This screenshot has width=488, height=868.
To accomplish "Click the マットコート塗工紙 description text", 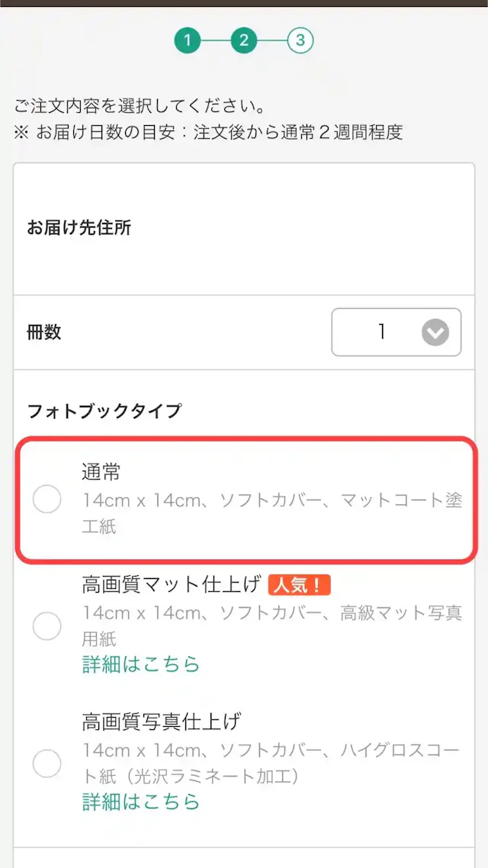I will [x=271, y=513].
